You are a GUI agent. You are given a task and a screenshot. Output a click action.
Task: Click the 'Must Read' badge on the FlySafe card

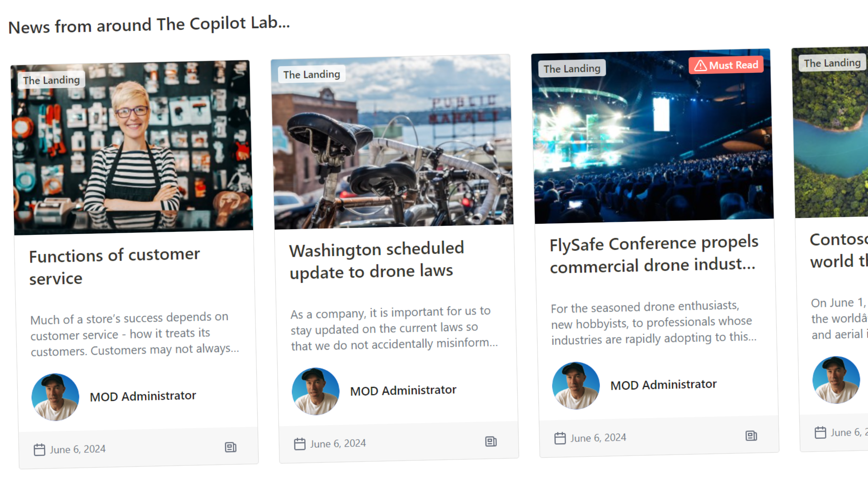click(726, 65)
